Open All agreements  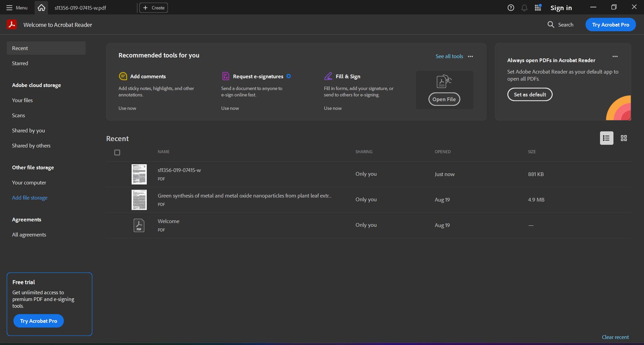click(x=29, y=234)
